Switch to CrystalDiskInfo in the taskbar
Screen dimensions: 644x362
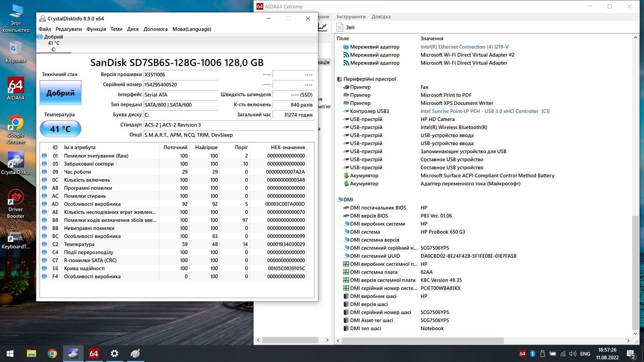pos(73,354)
